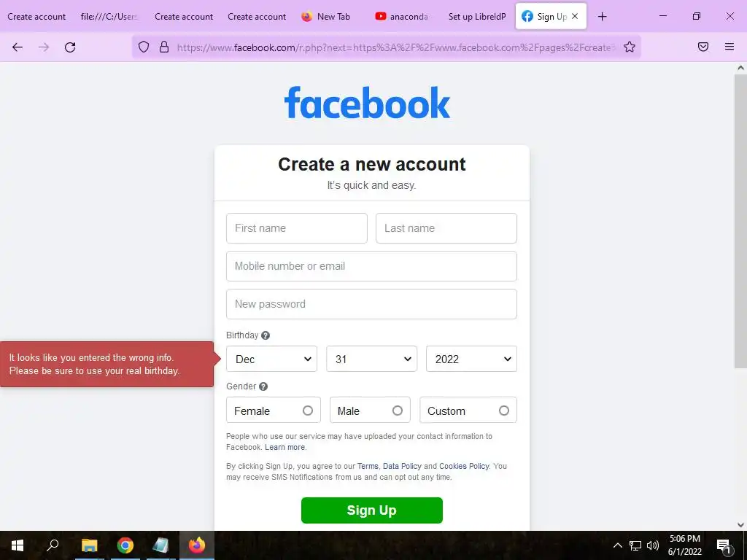
Task: Show site security info via padlock icon
Action: [164, 47]
